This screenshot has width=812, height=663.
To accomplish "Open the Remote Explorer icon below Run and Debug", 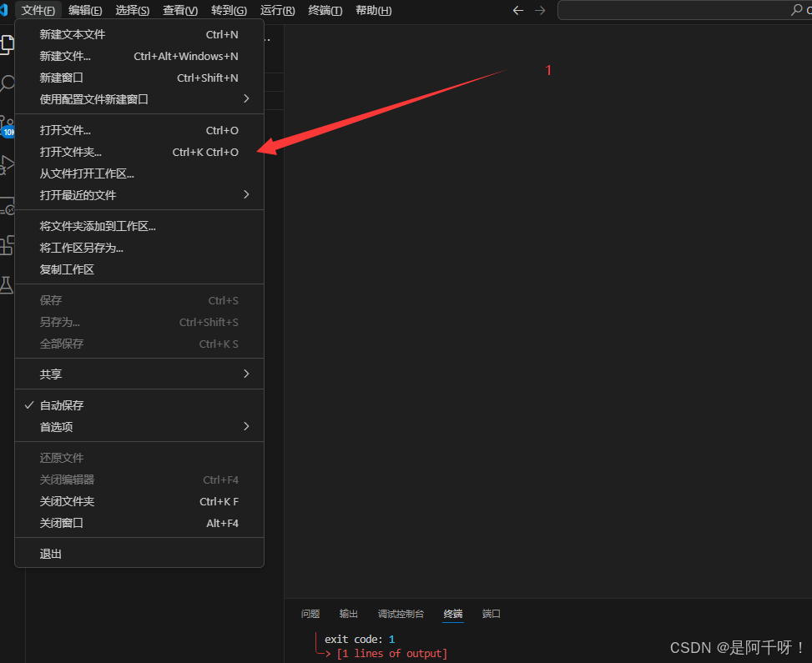I will point(7,206).
